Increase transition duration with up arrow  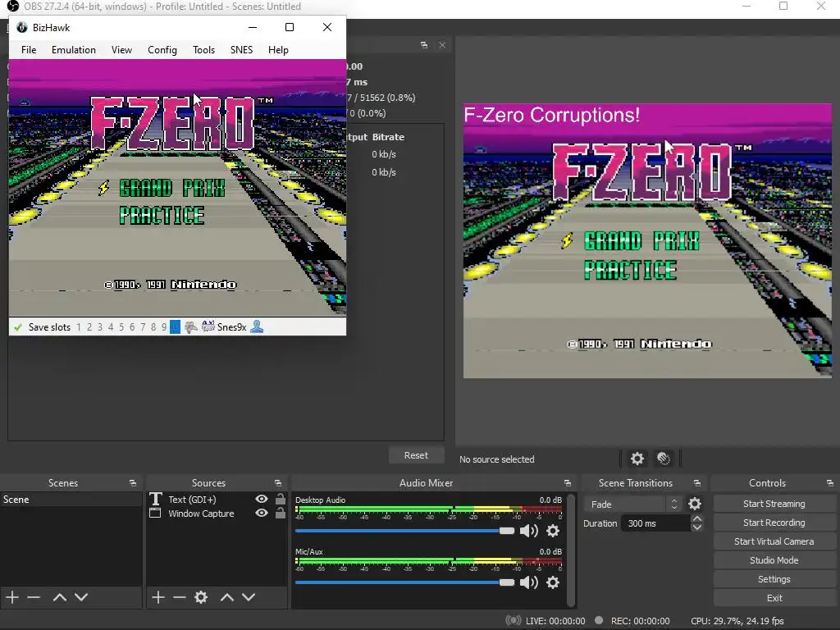point(697,518)
